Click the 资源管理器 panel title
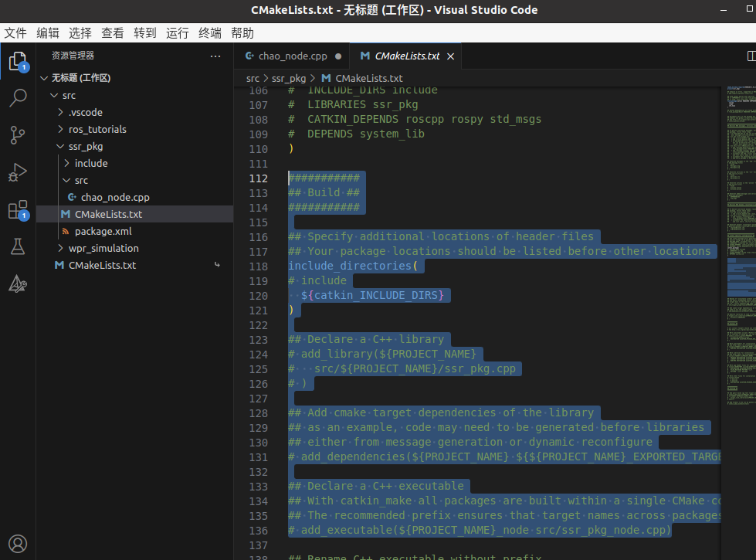This screenshot has width=756, height=560. pos(73,56)
